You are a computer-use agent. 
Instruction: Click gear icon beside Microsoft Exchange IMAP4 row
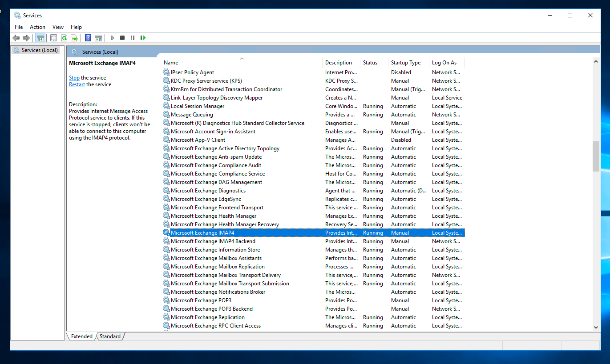(166, 232)
